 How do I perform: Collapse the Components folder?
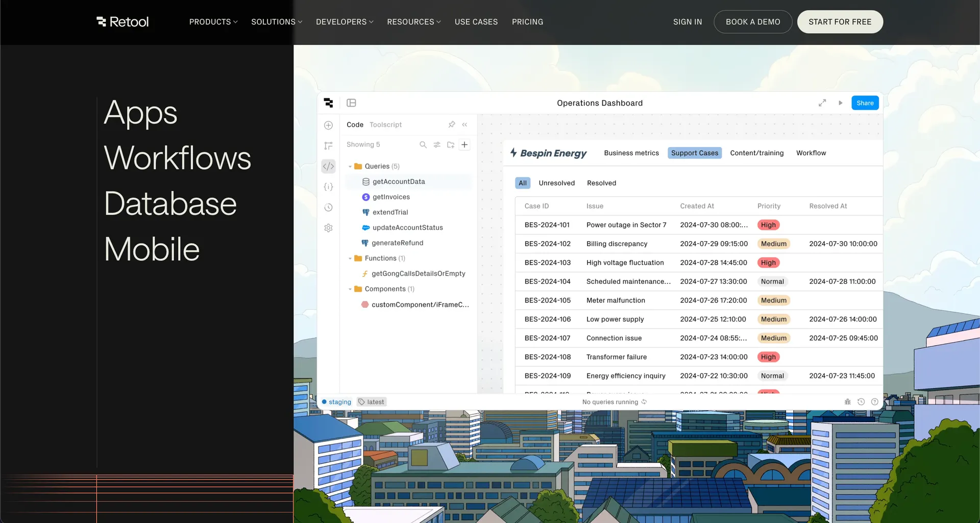point(350,289)
